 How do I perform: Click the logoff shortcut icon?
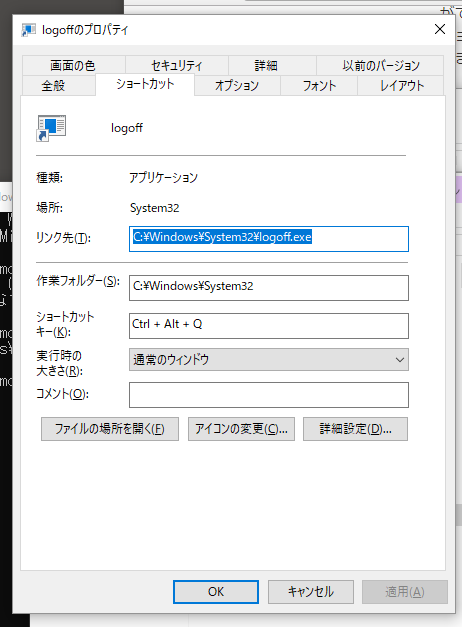click(51, 128)
